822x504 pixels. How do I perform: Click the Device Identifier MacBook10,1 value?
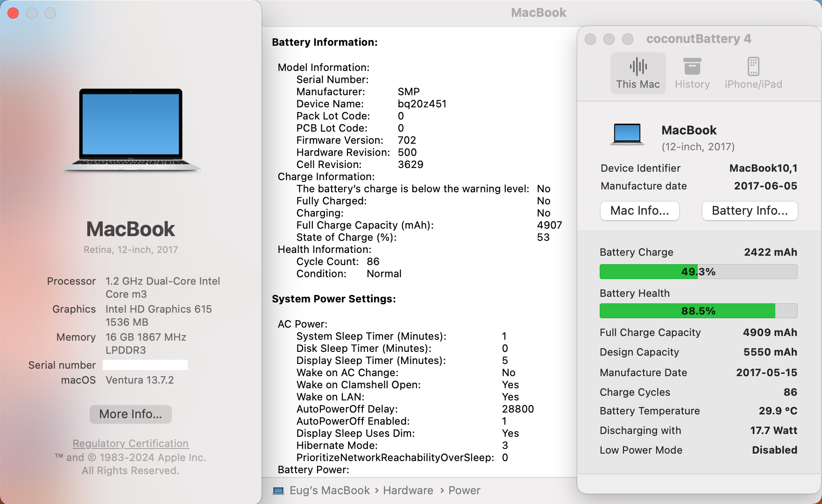pos(764,168)
